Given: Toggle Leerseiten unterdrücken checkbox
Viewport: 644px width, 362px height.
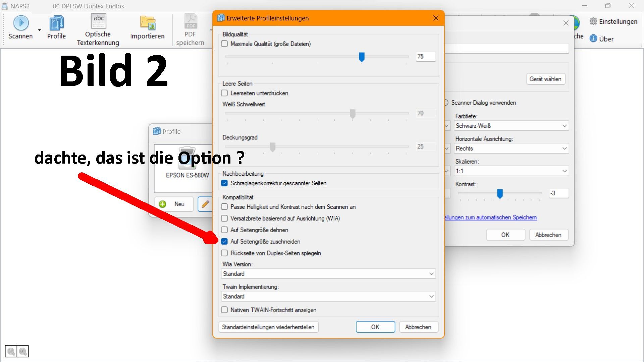Looking at the screenshot, I should 224,93.
